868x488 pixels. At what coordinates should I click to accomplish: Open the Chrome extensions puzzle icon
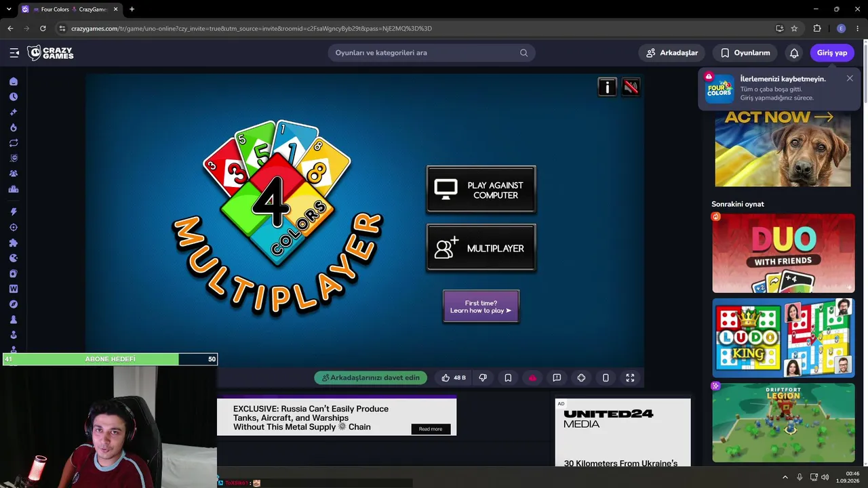[817, 28]
